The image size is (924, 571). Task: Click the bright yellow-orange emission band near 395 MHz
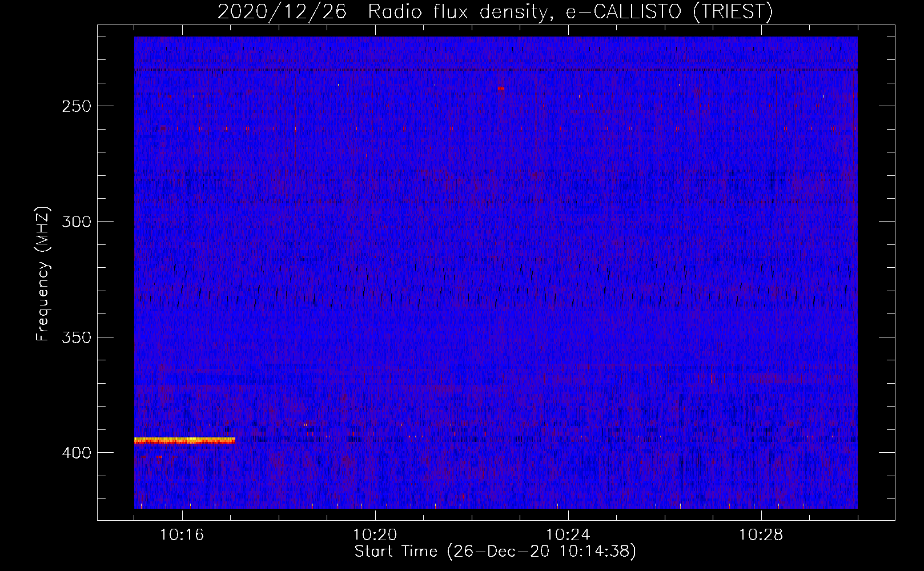(x=184, y=440)
